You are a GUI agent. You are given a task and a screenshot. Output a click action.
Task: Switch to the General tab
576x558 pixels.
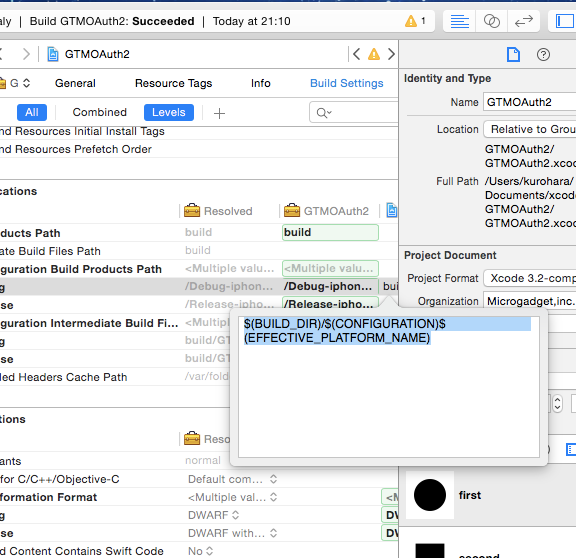tap(75, 83)
